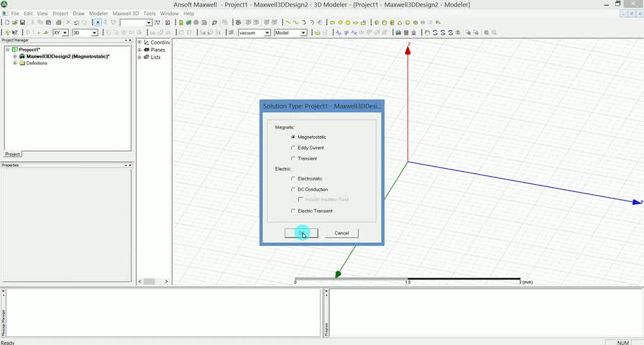The height and width of the screenshot is (345, 644).
Task: Select the Draw torus tool
Action: point(415,22)
